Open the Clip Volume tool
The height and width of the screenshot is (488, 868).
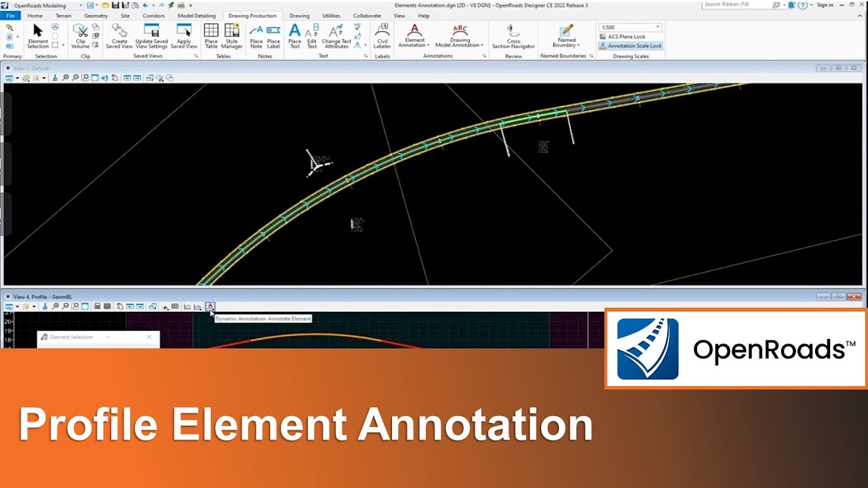tap(81, 36)
